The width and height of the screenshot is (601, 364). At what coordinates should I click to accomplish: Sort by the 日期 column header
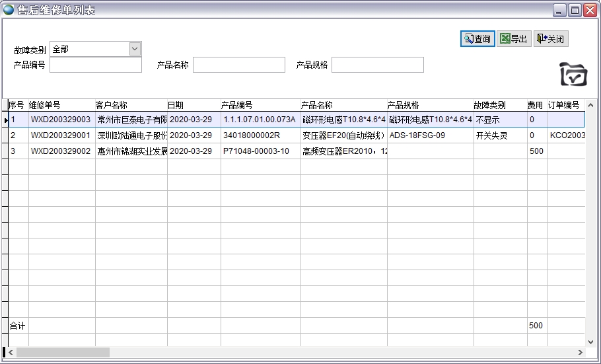193,105
